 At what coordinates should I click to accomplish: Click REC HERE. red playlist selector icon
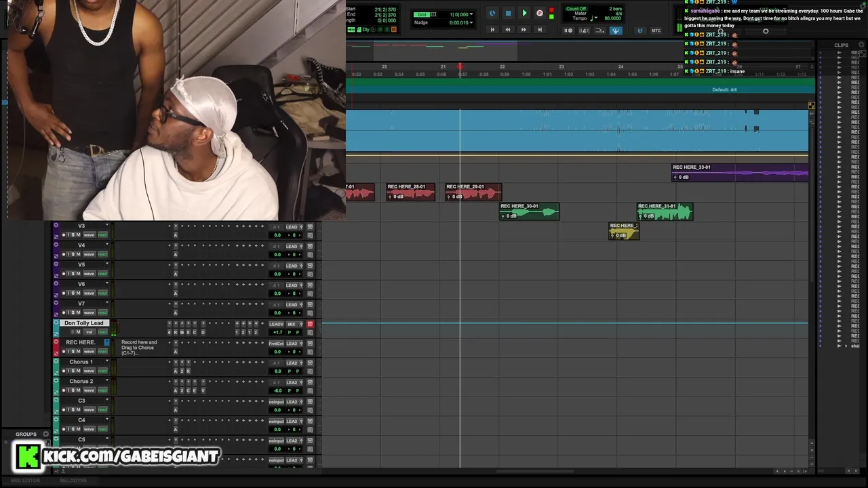point(56,342)
